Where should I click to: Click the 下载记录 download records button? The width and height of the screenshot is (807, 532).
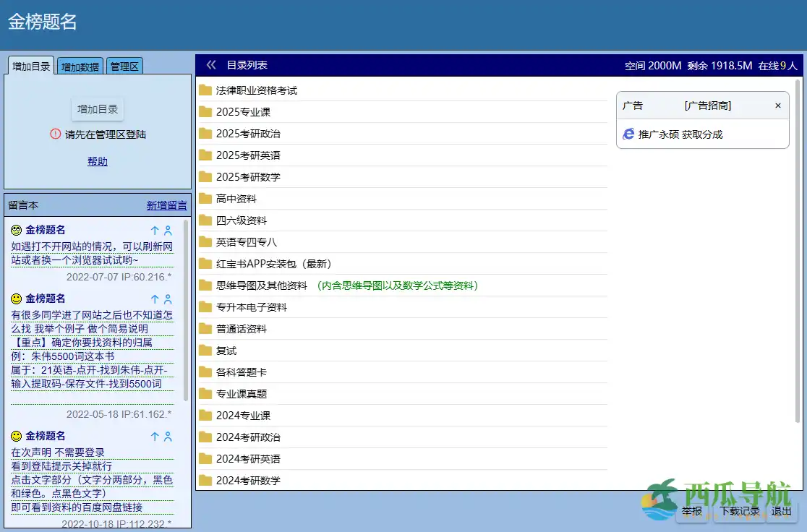pyautogui.click(x=738, y=509)
